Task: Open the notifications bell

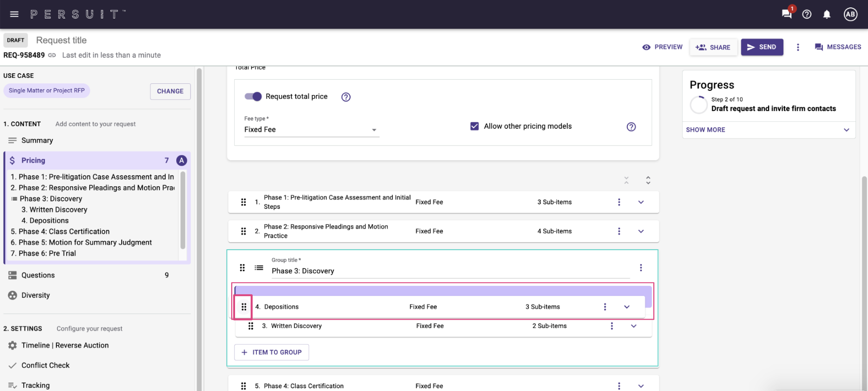Action: point(827,14)
